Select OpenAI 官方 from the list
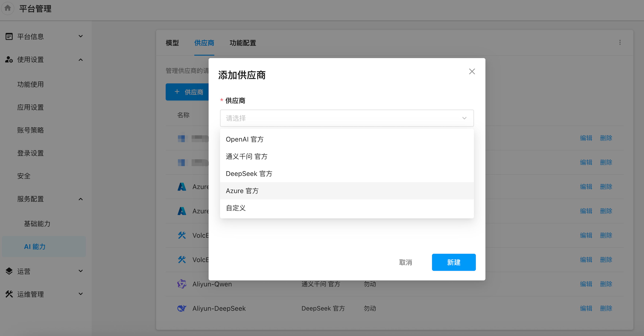This screenshot has width=644, height=336. 244,139
